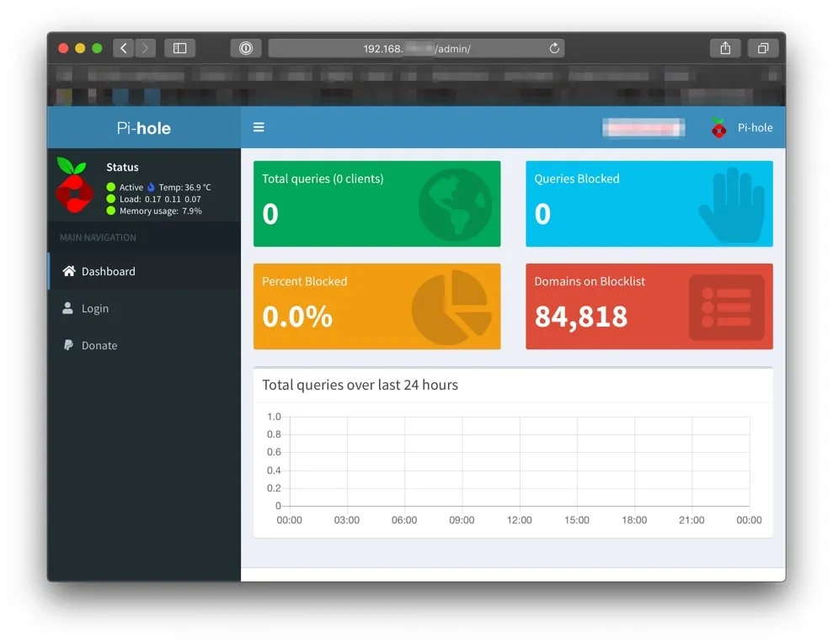
Task: Click the Pi-hole title in header
Action: point(144,128)
